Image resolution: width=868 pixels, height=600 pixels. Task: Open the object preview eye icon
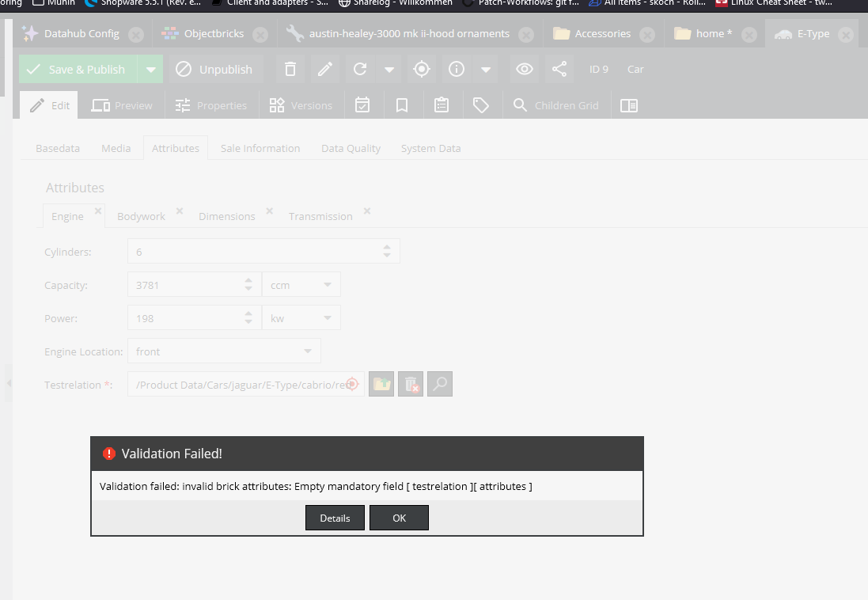524,69
